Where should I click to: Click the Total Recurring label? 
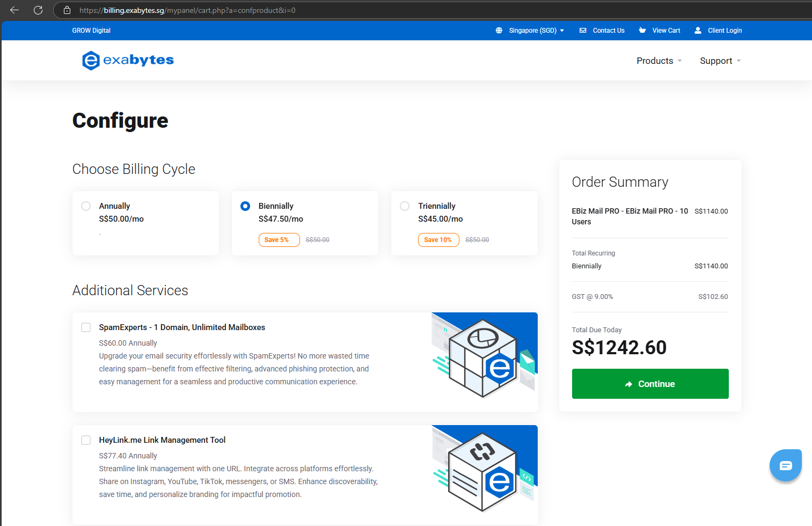point(594,253)
